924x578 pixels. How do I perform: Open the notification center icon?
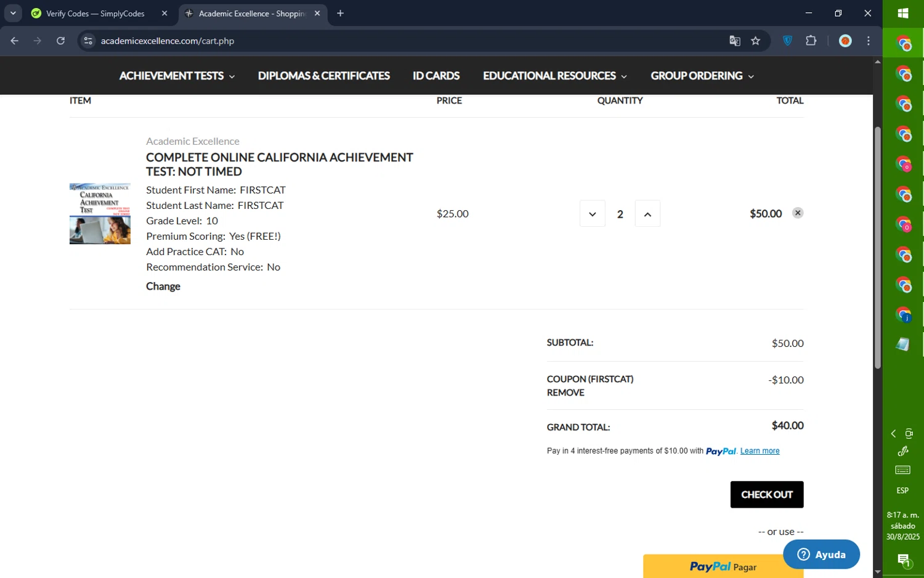coord(904,560)
